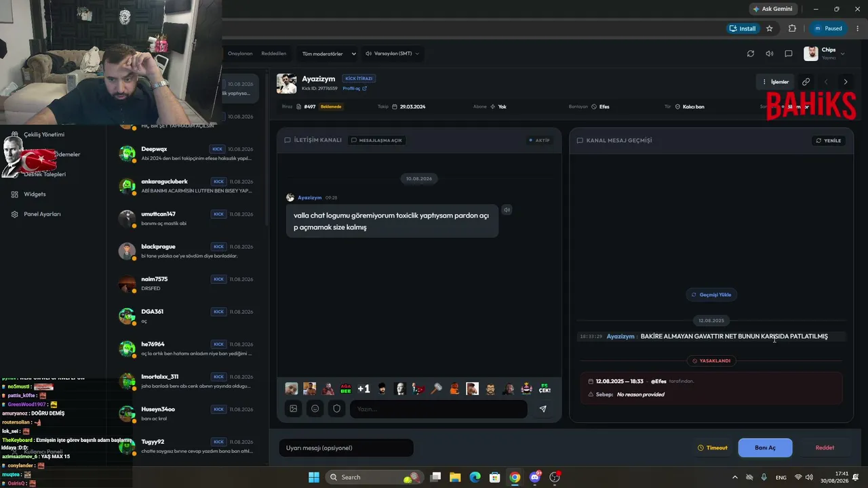868x488 pixels.
Task: Select blackprague's appeal entry
Action: [186, 251]
